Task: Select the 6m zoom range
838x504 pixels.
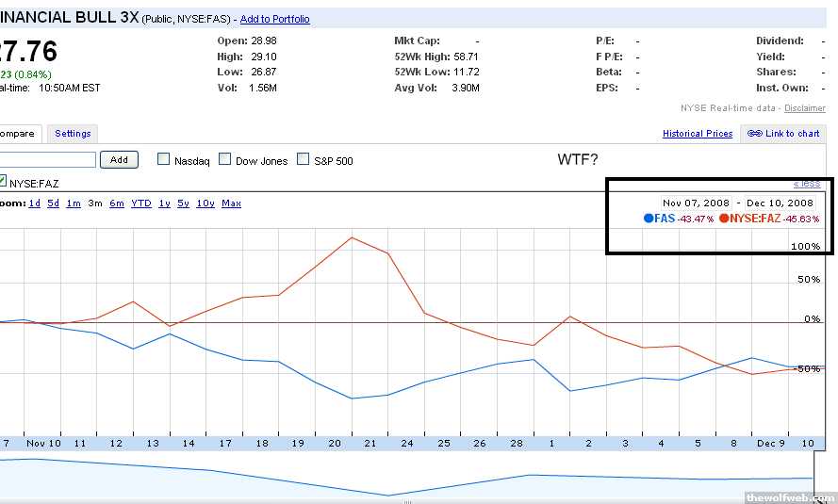Action: coord(116,203)
